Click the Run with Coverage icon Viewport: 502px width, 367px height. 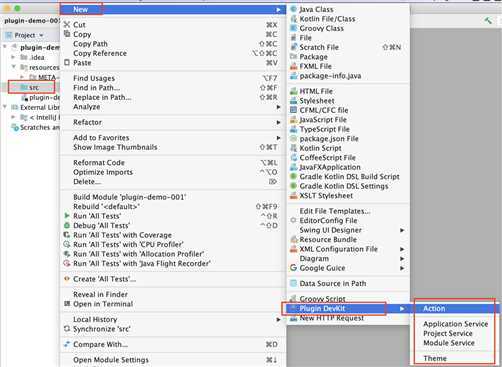67,235
